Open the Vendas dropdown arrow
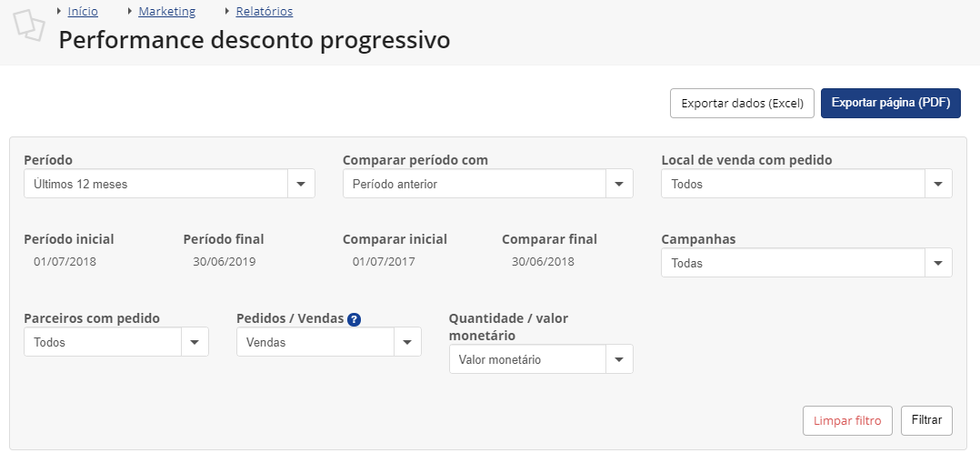This screenshot has width=980, height=453. pos(407,342)
